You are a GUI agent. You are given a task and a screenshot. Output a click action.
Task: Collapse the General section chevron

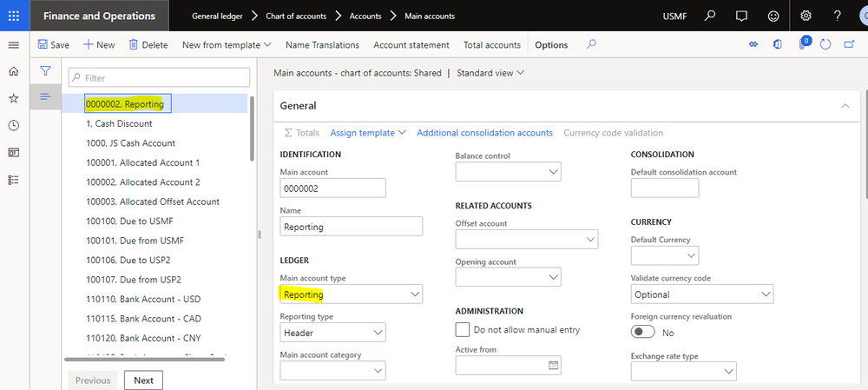pyautogui.click(x=845, y=105)
